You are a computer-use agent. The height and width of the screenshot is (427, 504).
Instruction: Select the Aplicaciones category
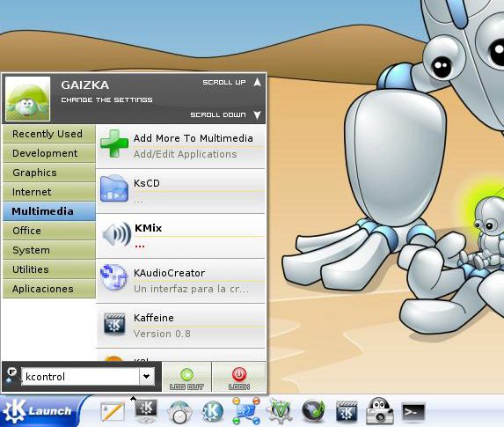pyautogui.click(x=49, y=289)
